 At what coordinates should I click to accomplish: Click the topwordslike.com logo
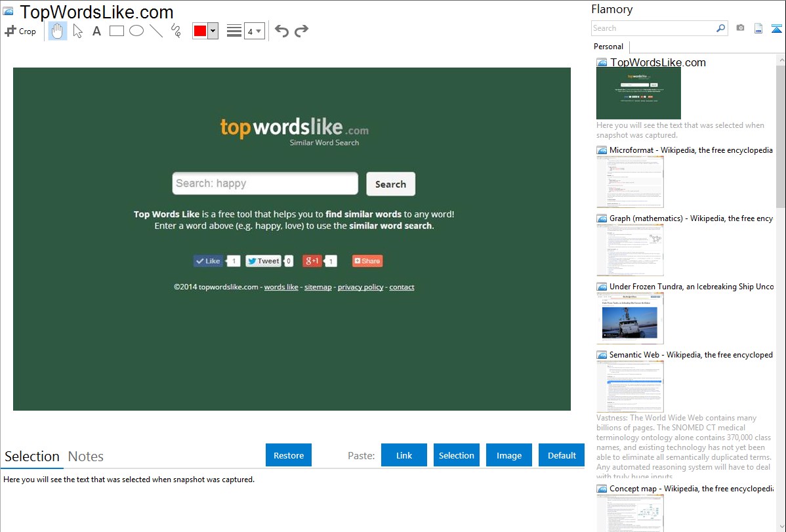(x=294, y=131)
